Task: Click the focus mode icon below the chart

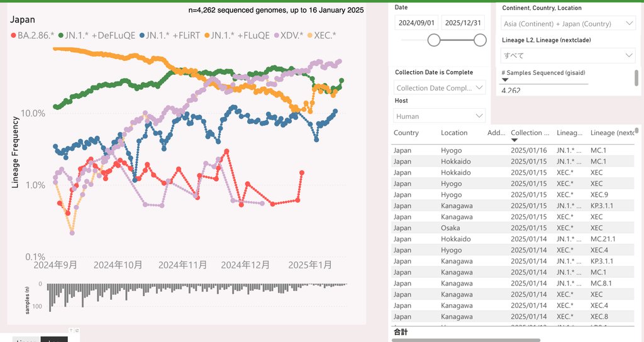Action: pos(78,331)
